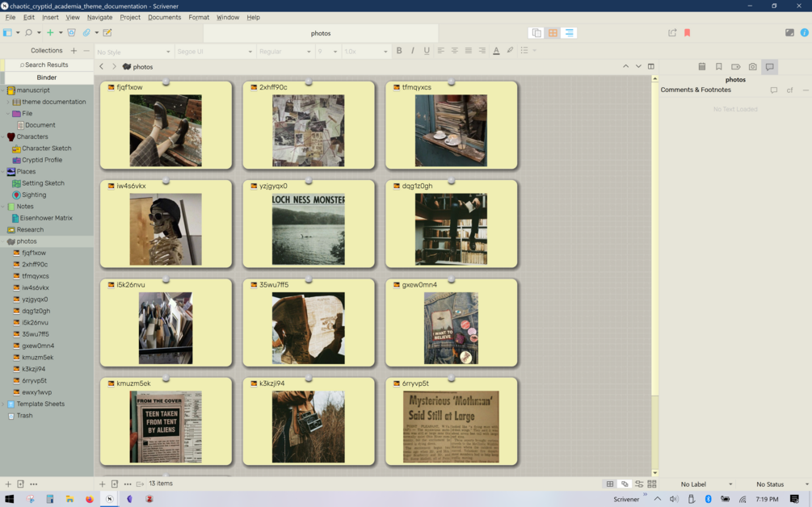This screenshot has width=812, height=507.
Task: Open Inspector Comments speech-bubble tab
Action: pos(769,67)
